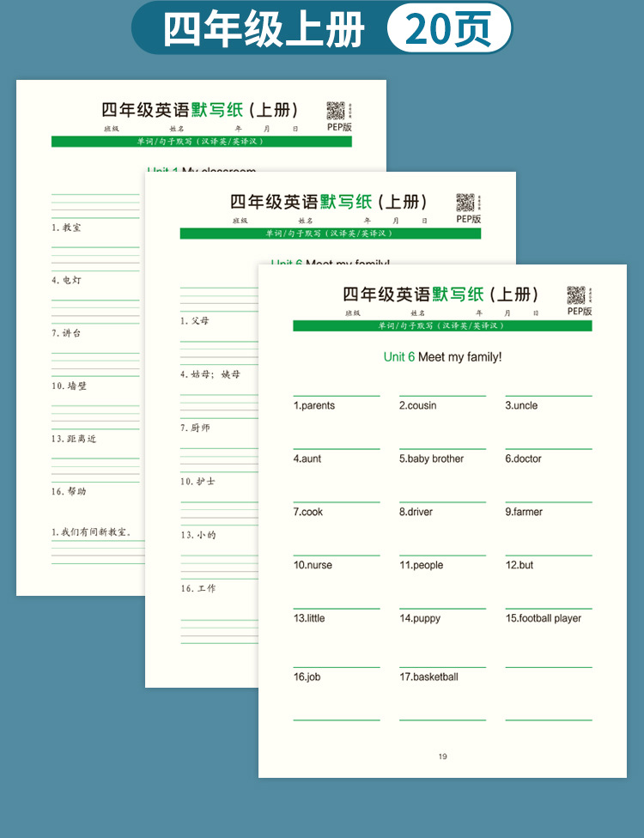Image resolution: width=644 pixels, height=838 pixels.
Task: Select the item 1.父母 on the middle worksheet
Action: tap(195, 320)
